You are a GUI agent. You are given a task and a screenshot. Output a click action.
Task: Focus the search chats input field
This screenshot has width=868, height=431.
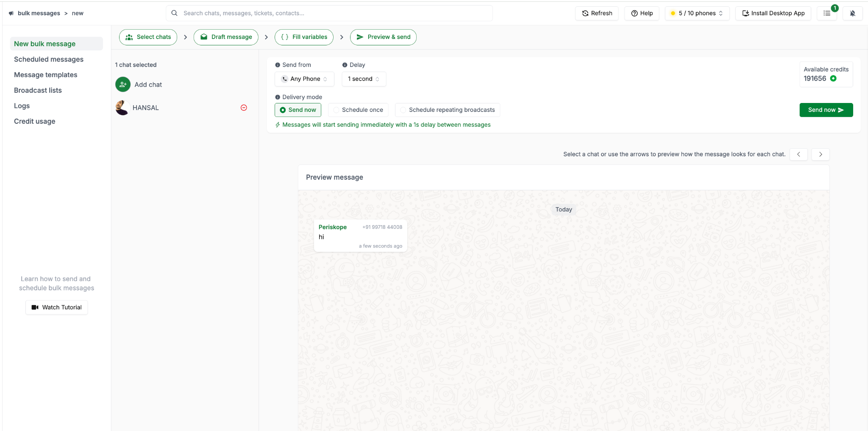tap(329, 13)
